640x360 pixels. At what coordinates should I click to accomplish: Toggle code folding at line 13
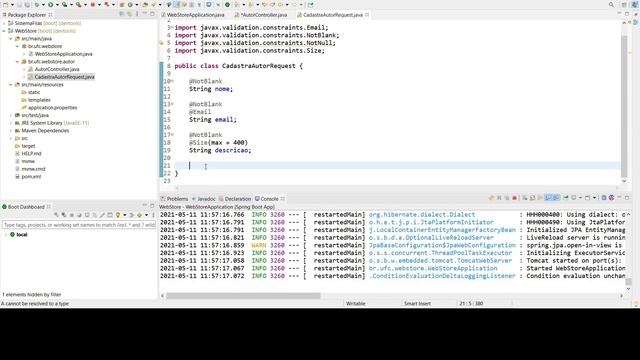tap(172, 104)
